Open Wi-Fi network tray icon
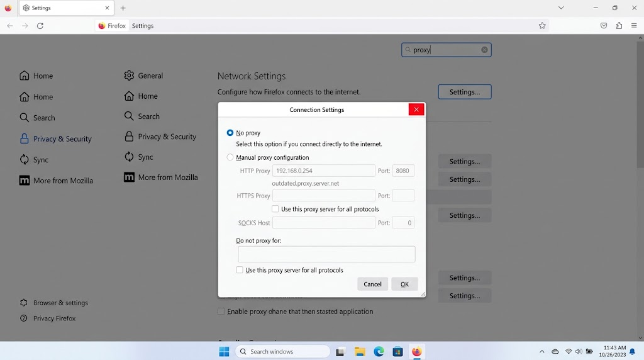The height and width of the screenshot is (360, 644). click(569, 351)
